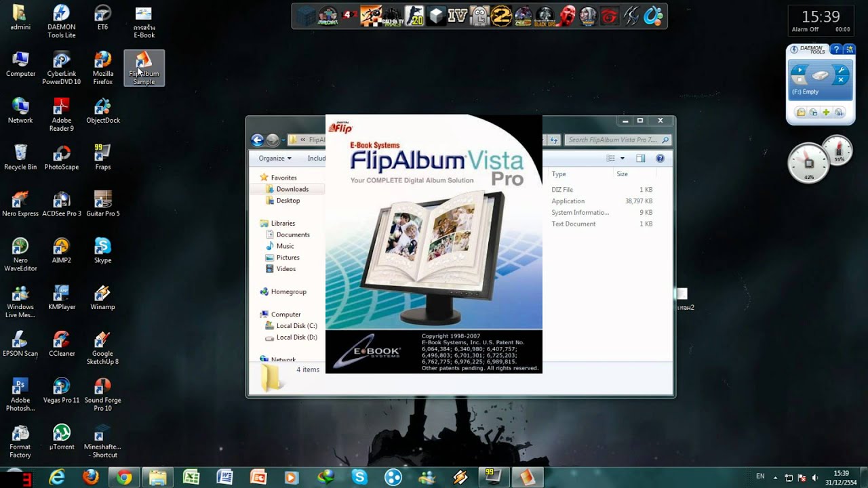Toggle the Explorer preview pane button
868x488 pixels.
640,159
